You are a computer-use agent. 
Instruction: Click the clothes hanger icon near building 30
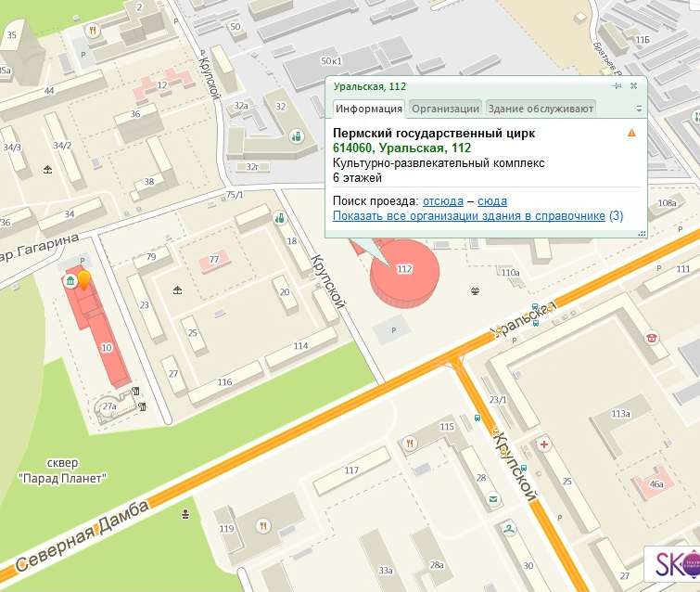508,530
